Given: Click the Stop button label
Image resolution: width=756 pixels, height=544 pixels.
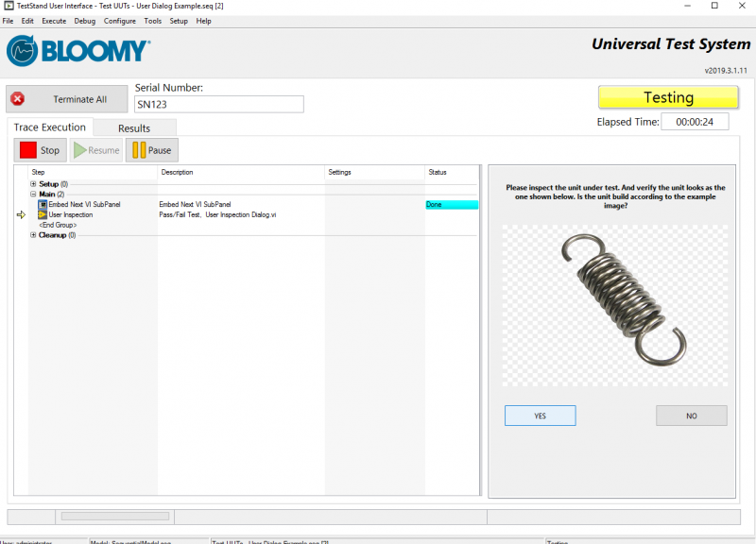Looking at the screenshot, I should pos(50,150).
